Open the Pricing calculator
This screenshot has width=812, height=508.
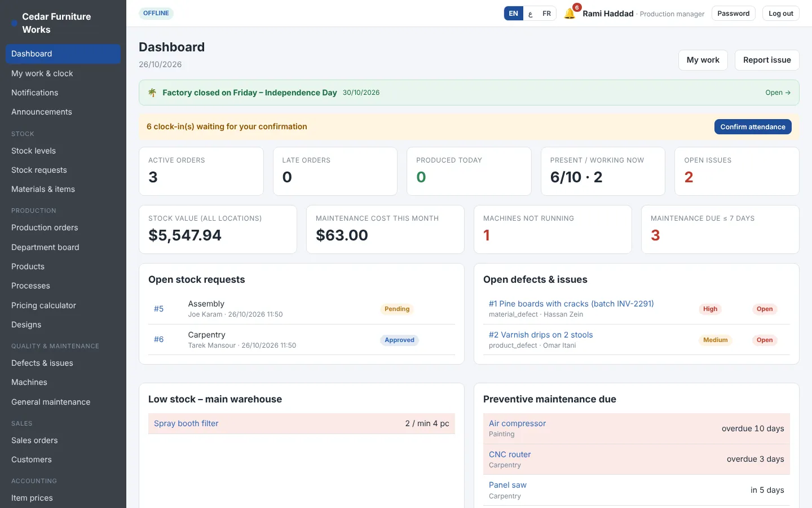[63, 305]
